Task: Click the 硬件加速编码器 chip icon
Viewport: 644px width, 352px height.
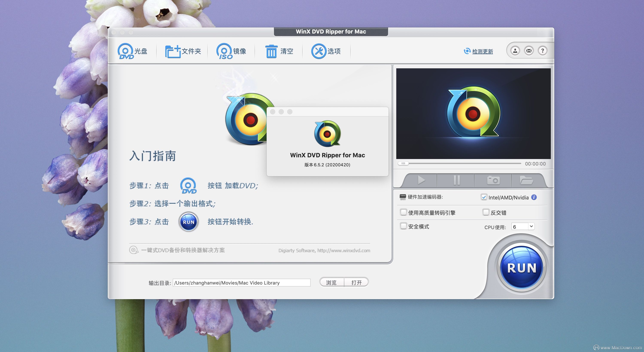Action: [402, 197]
